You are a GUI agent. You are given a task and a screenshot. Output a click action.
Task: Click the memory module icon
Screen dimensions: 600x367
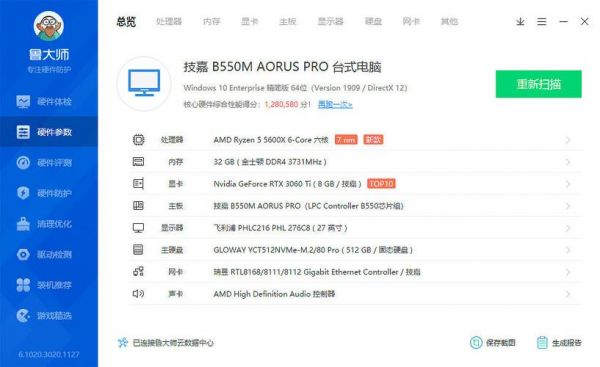138,161
